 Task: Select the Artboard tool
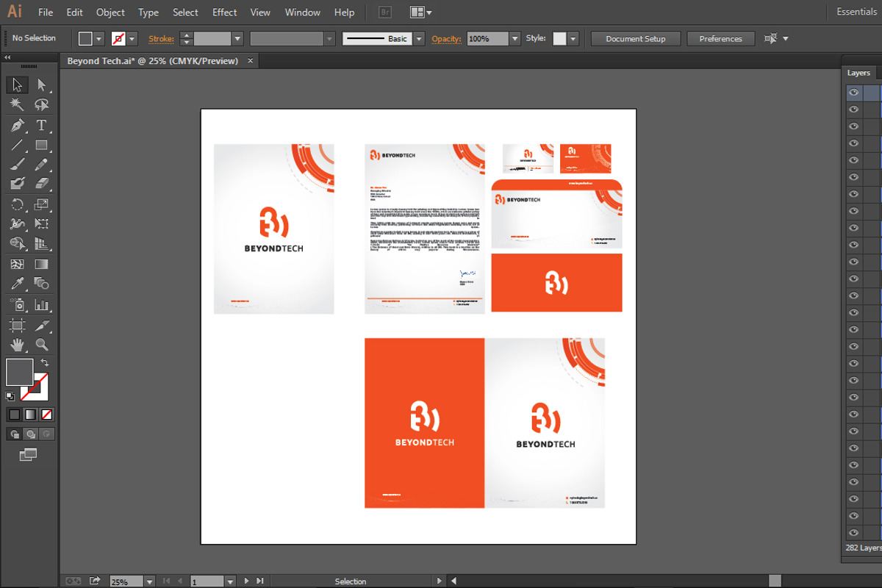[x=17, y=325]
